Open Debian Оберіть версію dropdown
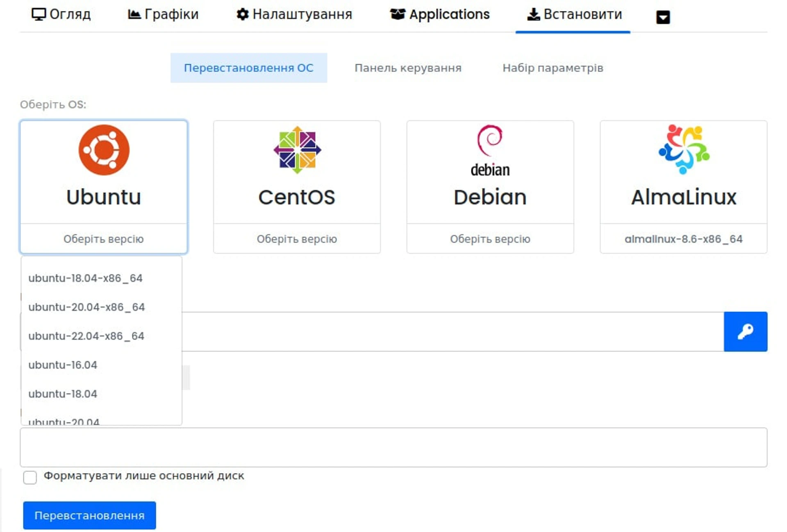This screenshot has height=532, width=787. click(490, 239)
